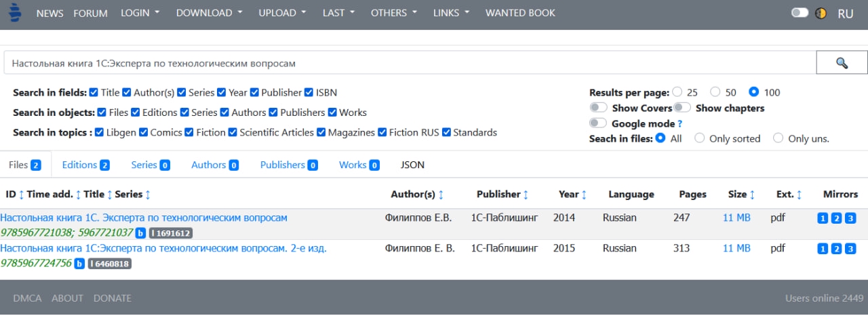Select 50 results per page

tap(715, 92)
